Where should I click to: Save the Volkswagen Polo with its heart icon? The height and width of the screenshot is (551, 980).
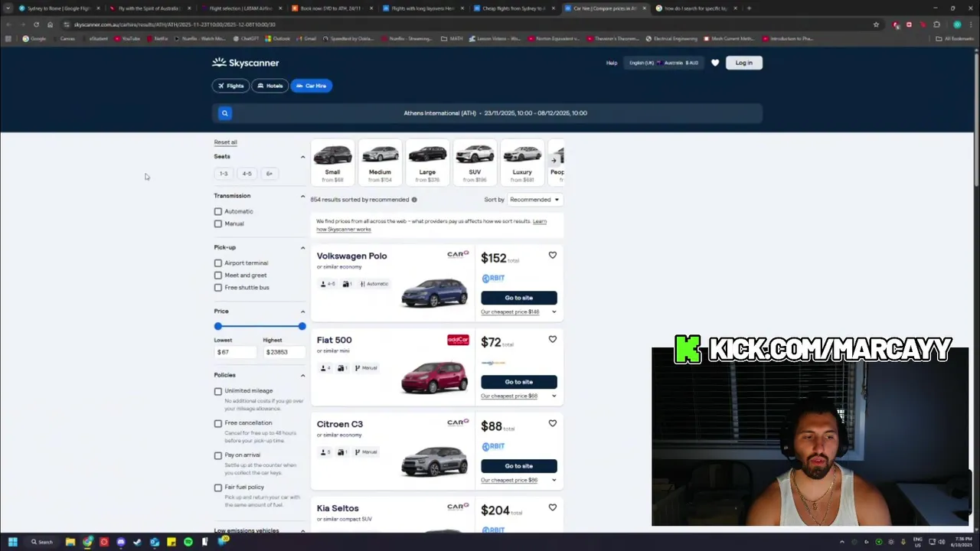pos(552,255)
